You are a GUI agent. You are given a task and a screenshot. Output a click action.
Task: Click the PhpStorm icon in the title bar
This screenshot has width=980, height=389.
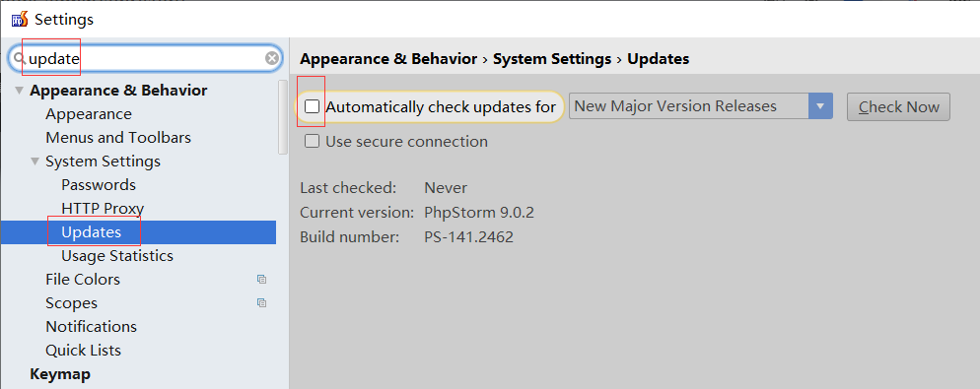pyautogui.click(x=20, y=20)
